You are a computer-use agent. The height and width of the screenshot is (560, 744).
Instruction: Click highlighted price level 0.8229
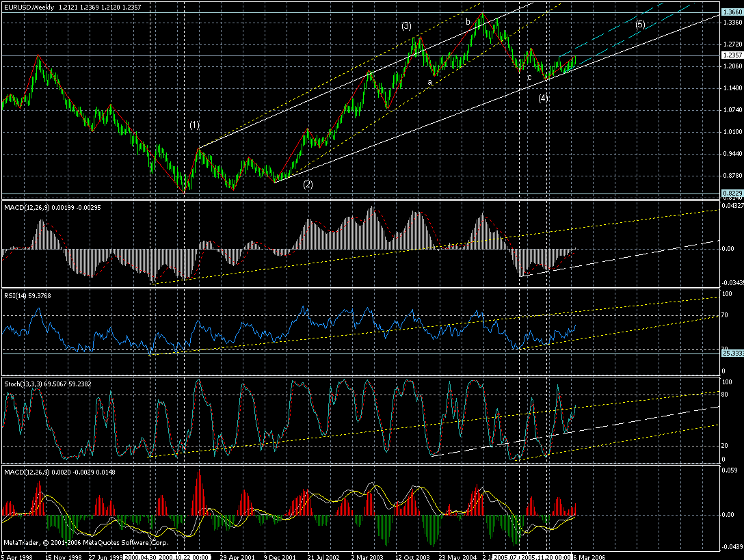coord(732,193)
